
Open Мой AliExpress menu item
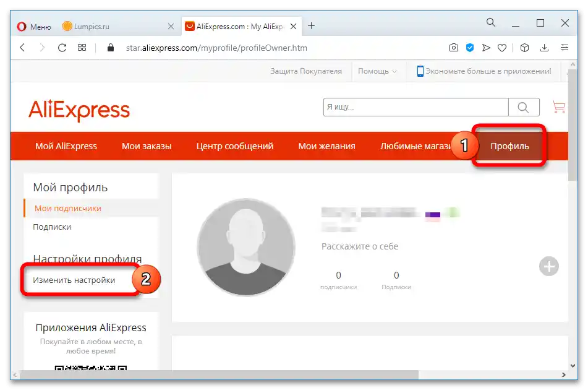(x=66, y=146)
